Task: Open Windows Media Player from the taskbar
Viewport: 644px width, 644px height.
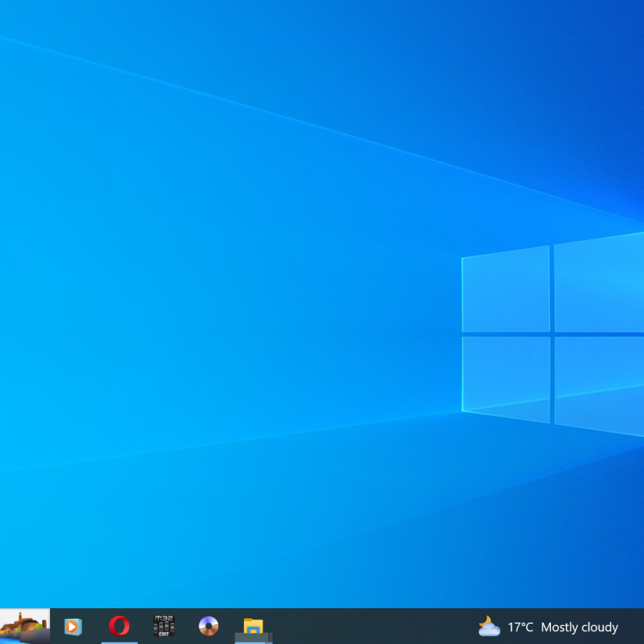Action: pyautogui.click(x=73, y=627)
